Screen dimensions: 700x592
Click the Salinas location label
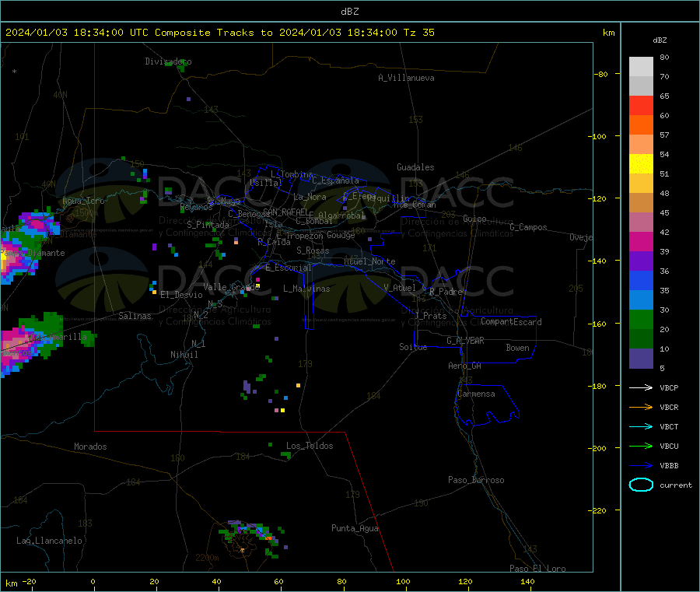135,316
